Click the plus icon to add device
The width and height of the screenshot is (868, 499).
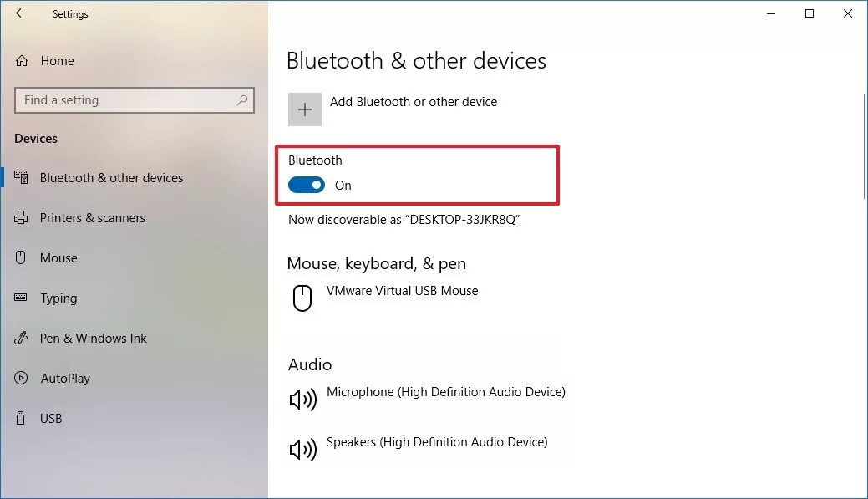305,109
